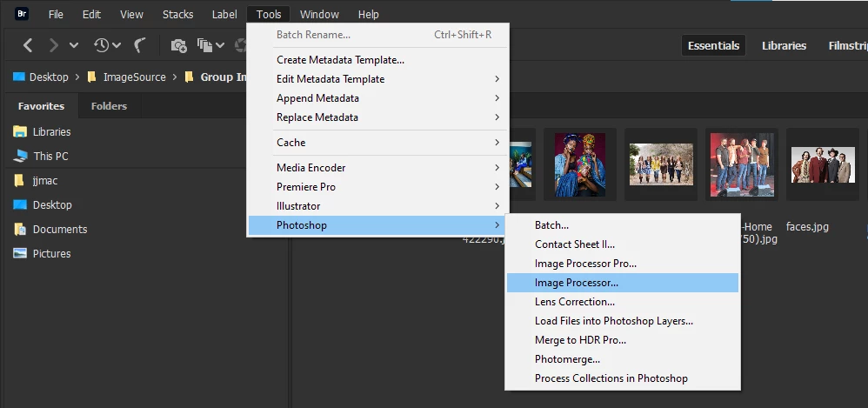Switch to the Essentials workspace
The image size is (868, 408).
coord(713,45)
